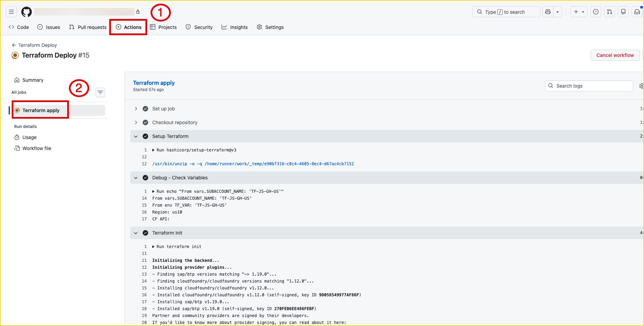Go to GitHub home via Octocat logo
The image size is (644, 326).
(27, 12)
